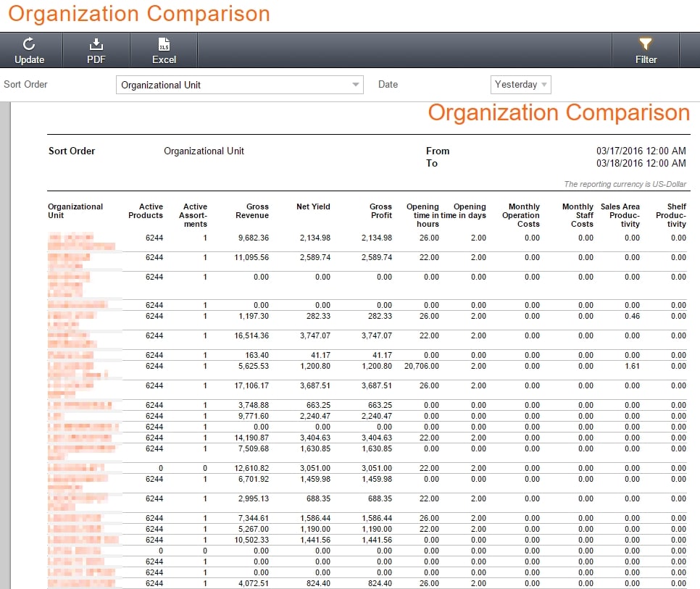Click the Active Products column header
700x589 pixels.
[146, 211]
